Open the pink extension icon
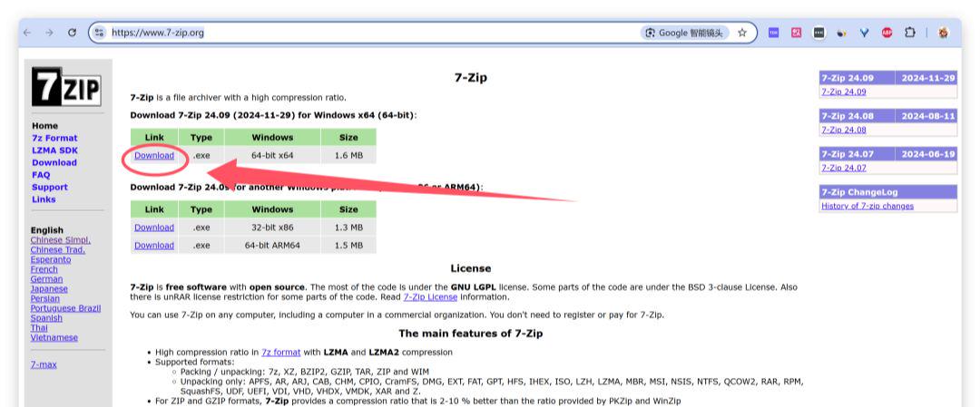 pos(796,33)
